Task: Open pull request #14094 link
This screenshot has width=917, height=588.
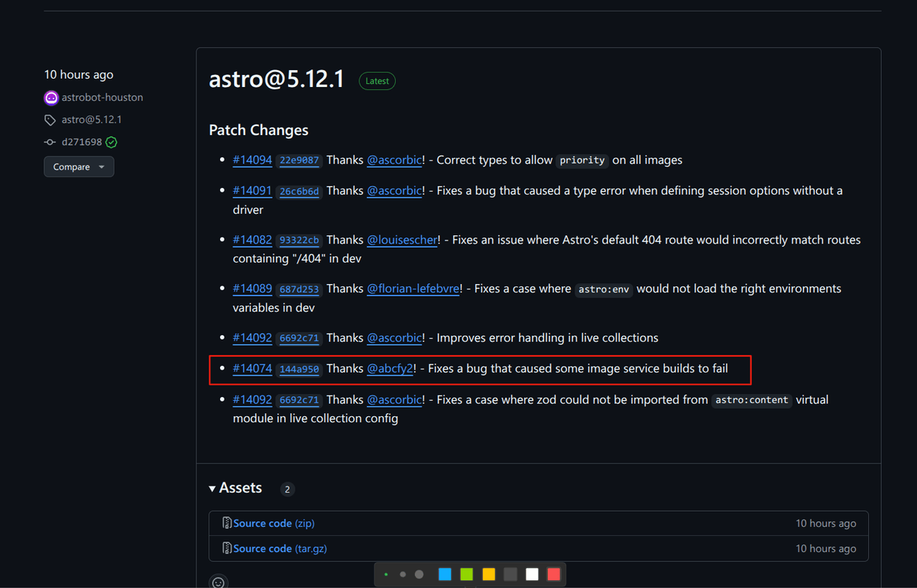Action: pos(252,160)
